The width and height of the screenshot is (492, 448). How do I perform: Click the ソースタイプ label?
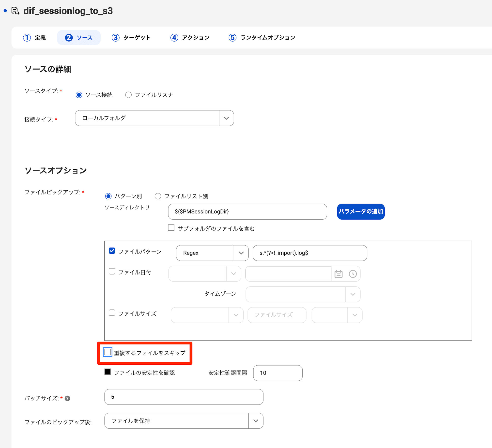[42, 91]
